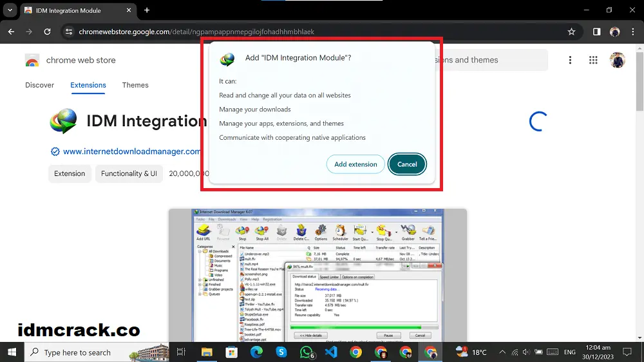This screenshot has width=644, height=362.
Task: Open the notification center icon
Action: (x=627, y=352)
